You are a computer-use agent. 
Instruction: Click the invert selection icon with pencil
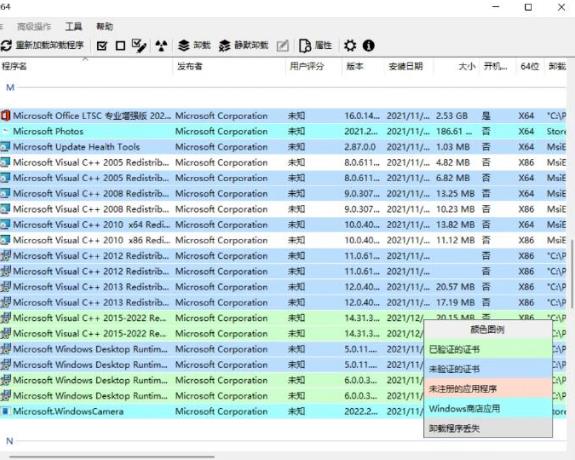pos(139,46)
